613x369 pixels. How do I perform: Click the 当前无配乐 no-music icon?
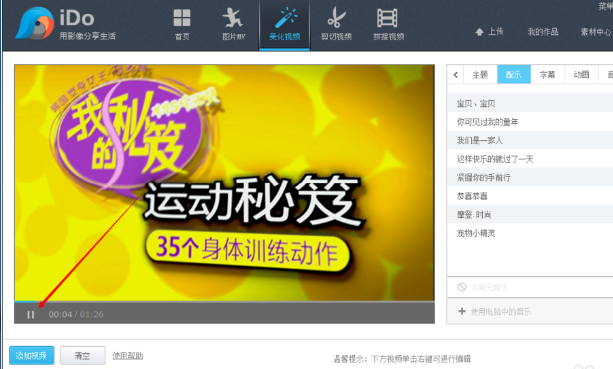462,287
